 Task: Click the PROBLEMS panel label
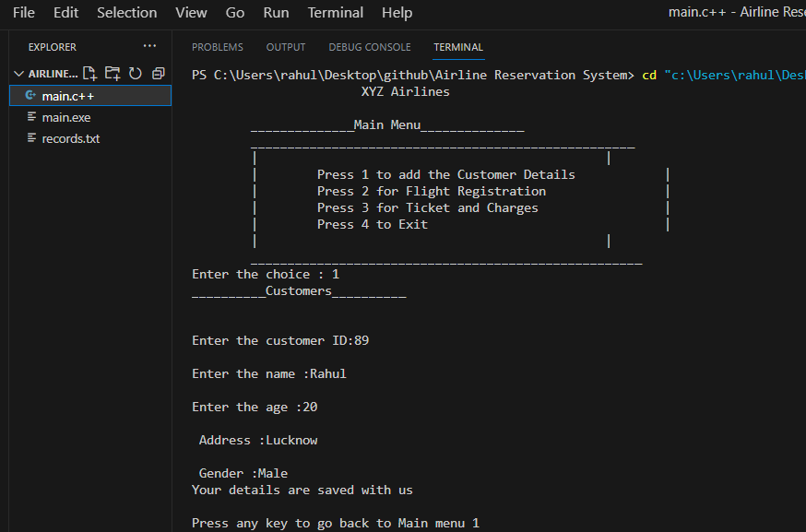point(217,47)
